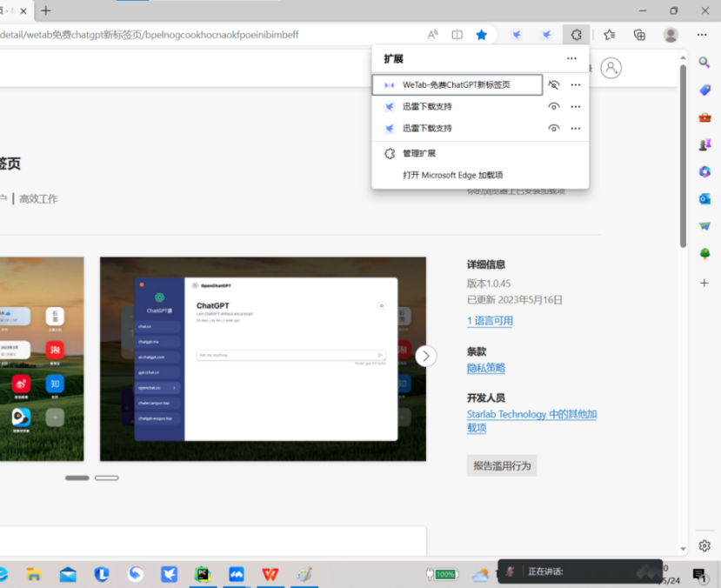721x588 pixels.
Task: Open sidebar Games chess icon
Action: tap(704, 144)
